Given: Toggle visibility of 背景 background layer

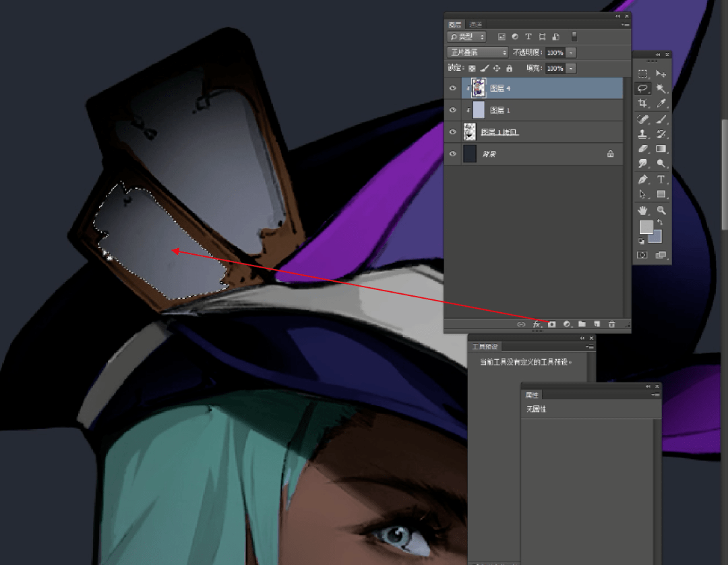Looking at the screenshot, I should tap(453, 154).
